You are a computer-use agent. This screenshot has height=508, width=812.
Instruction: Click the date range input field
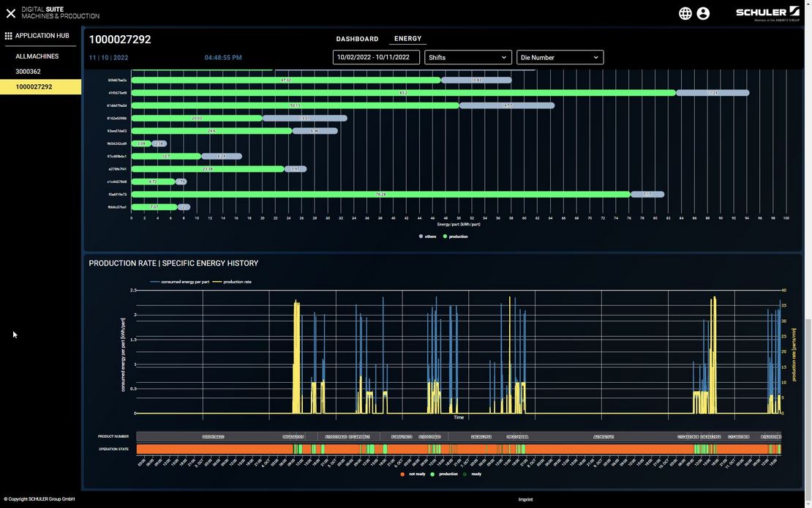coord(376,57)
